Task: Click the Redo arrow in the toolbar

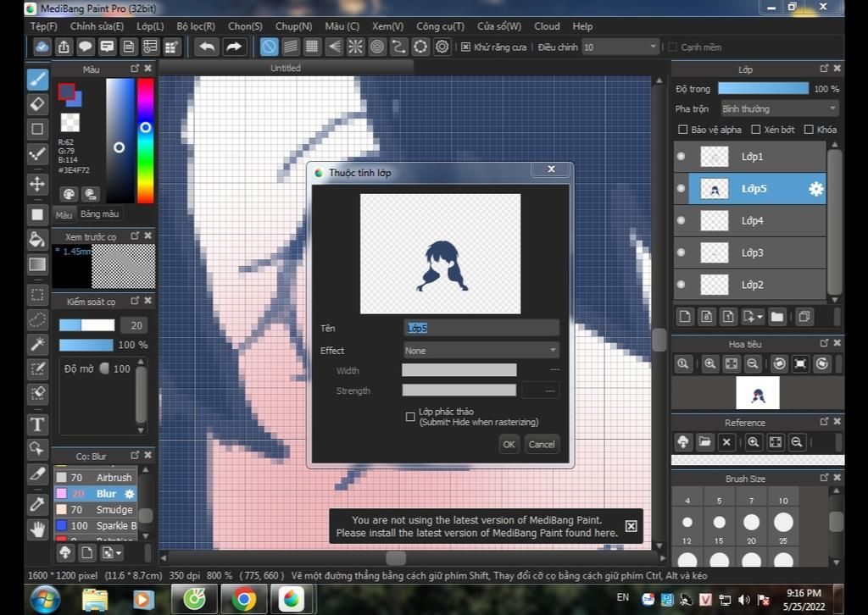Action: [234, 47]
